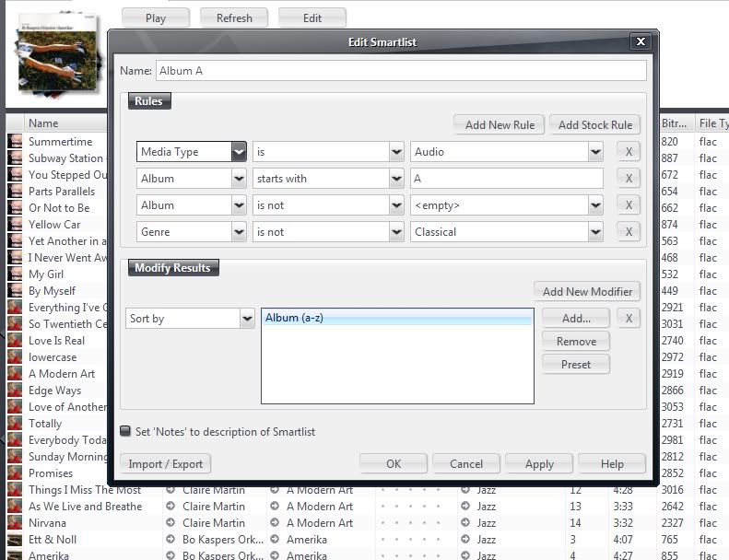Click the Refresh button
The height and width of the screenshot is (560, 729).
click(234, 18)
